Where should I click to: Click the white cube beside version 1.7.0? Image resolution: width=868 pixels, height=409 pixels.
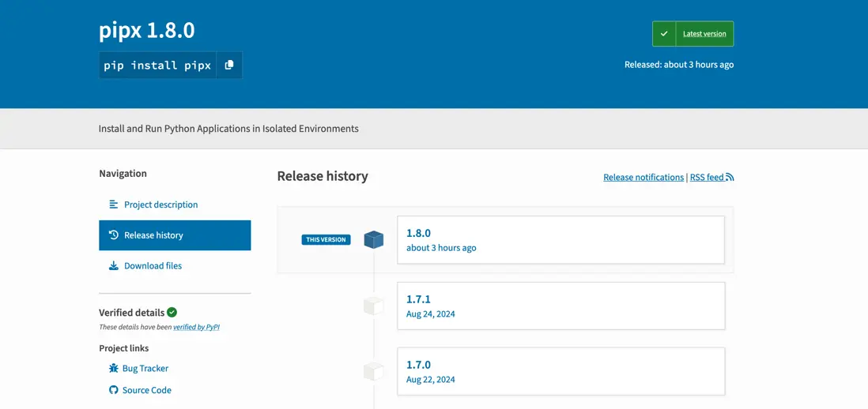point(374,371)
